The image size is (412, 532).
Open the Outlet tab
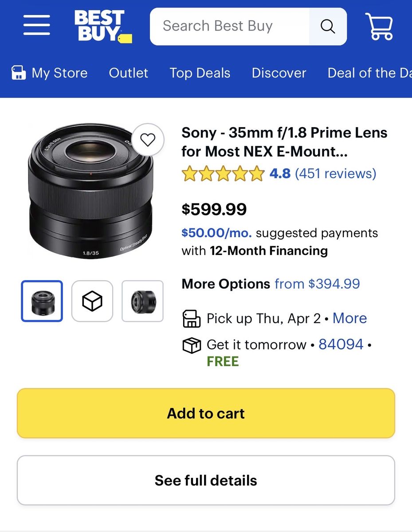pos(129,73)
